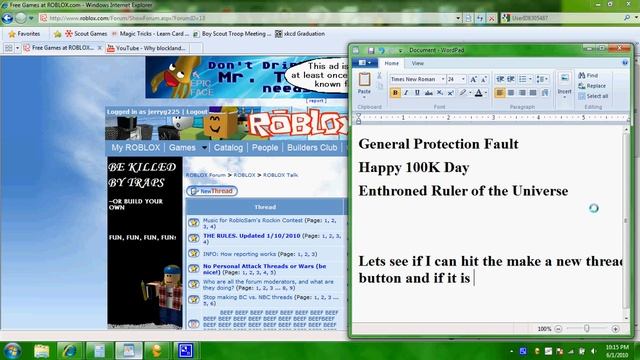Switch to WordPad Home tab
The height and width of the screenshot is (360, 640).
tap(391, 63)
